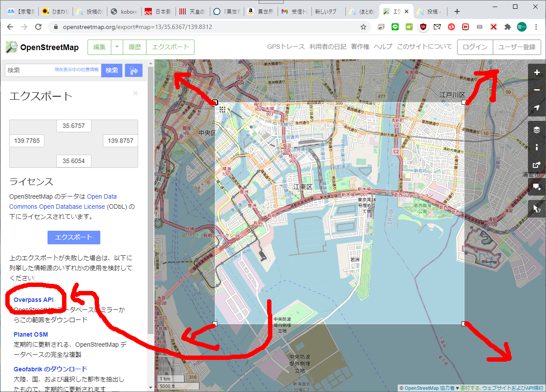Open the map layers panel

click(537, 130)
